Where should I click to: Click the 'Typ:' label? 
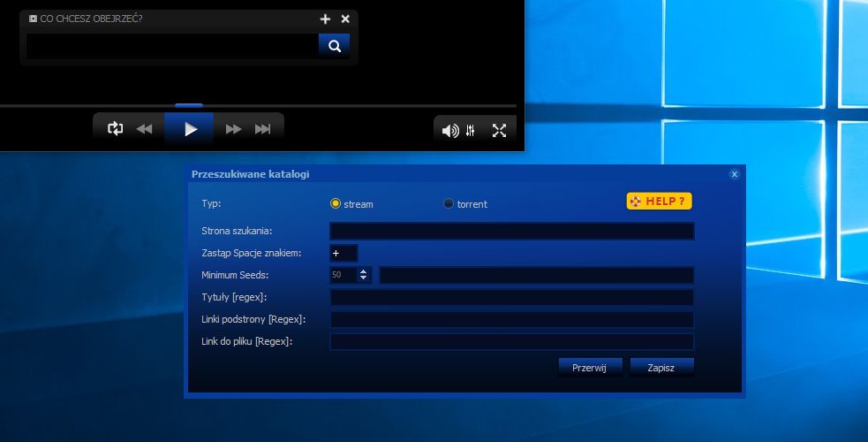pyautogui.click(x=211, y=203)
